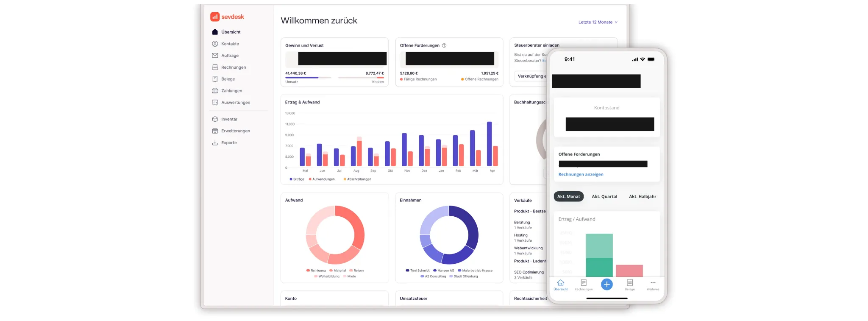The height and width of the screenshot is (321, 868).
Task: Click the sevdesk logo icon
Action: click(215, 17)
